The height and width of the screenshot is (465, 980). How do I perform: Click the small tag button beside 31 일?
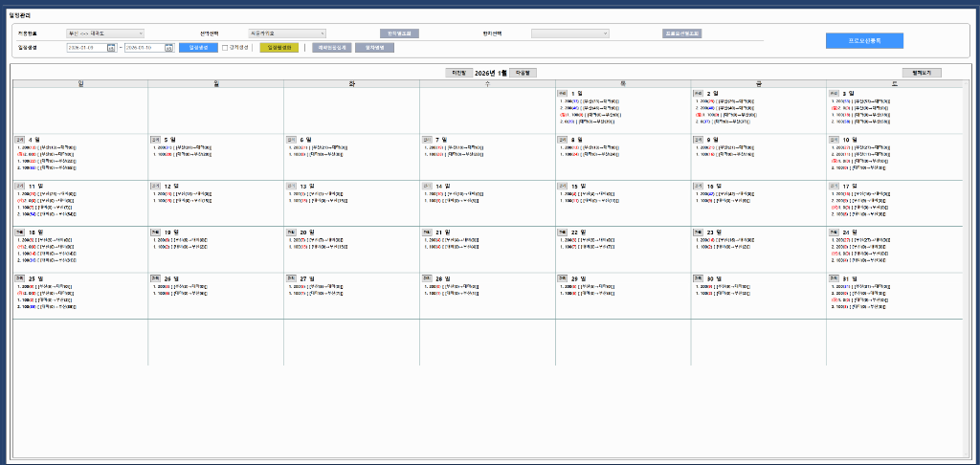coord(835,278)
